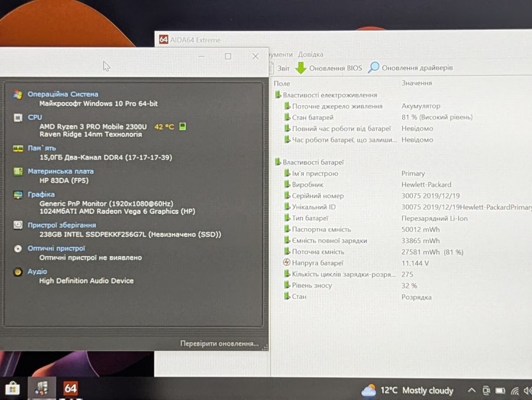The image size is (532, 400).
Task: Open the Довідка menu in AIDA64
Action: point(310,54)
